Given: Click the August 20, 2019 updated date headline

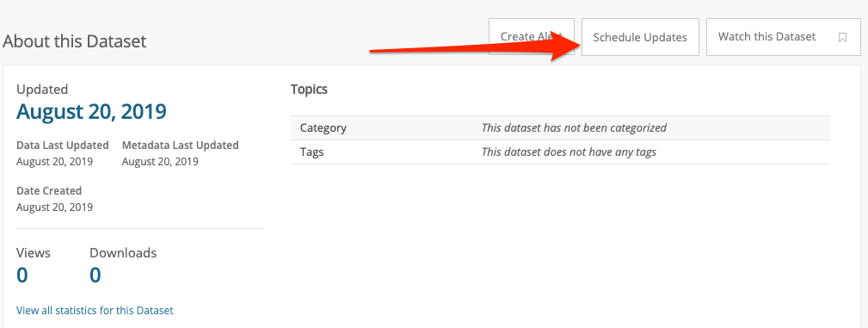Looking at the screenshot, I should coord(91,111).
